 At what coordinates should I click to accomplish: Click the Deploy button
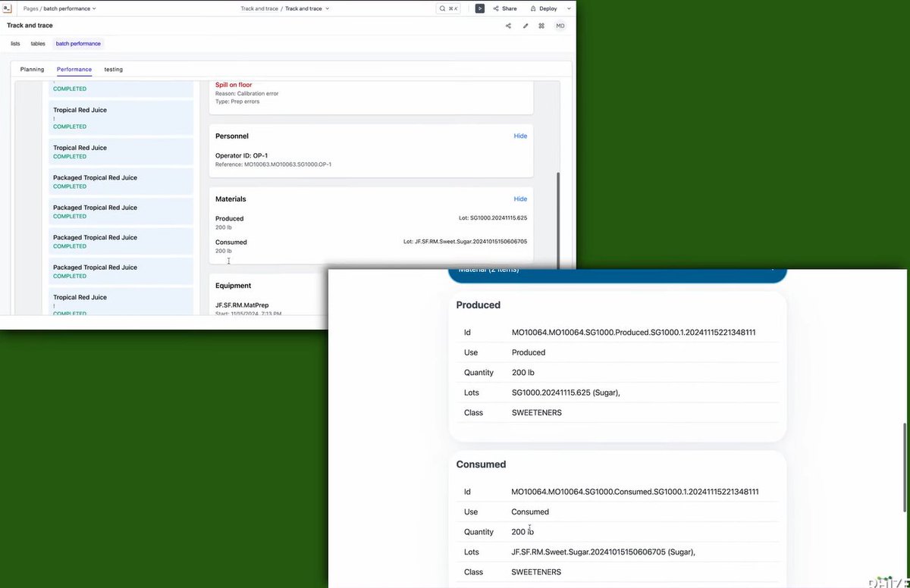(544, 8)
